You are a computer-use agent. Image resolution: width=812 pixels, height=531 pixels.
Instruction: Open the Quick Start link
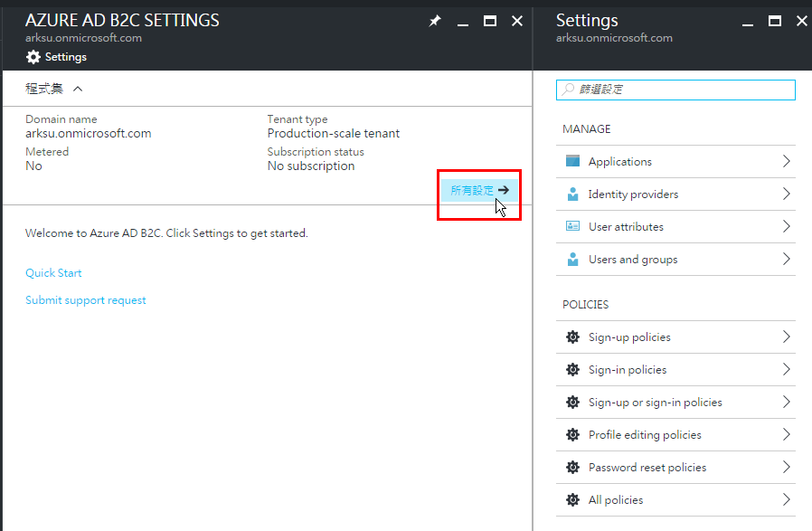click(54, 273)
